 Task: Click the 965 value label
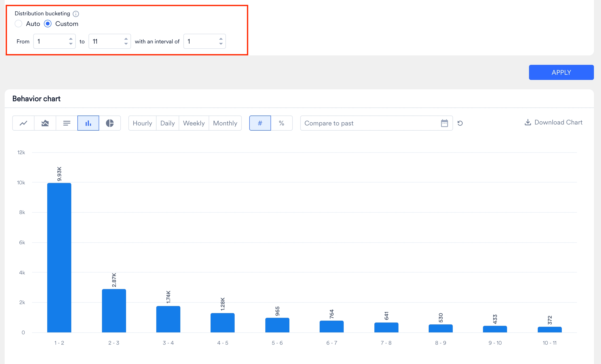coord(277,311)
